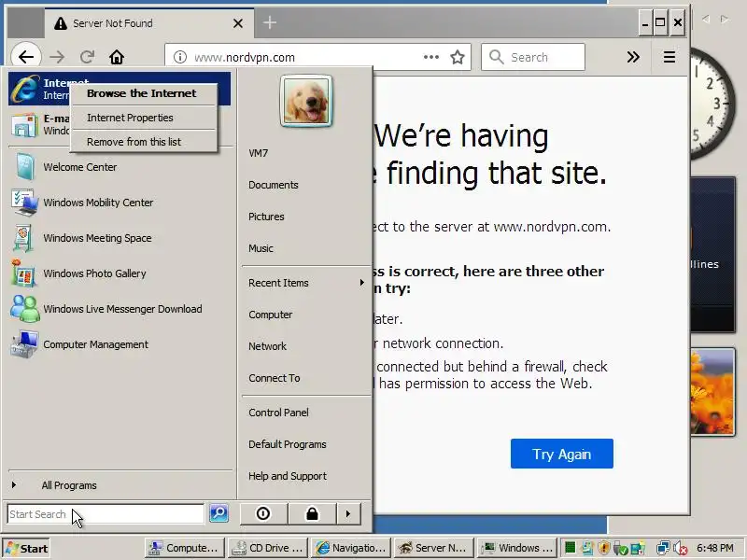Screen dimensions: 747x560
Task: Expand Recent Items submenu
Action: (306, 283)
